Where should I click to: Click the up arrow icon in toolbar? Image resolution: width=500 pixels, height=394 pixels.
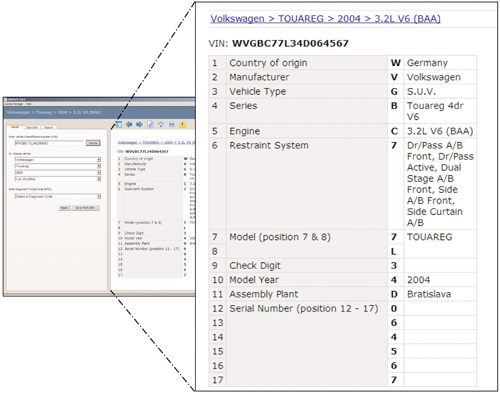tap(161, 125)
